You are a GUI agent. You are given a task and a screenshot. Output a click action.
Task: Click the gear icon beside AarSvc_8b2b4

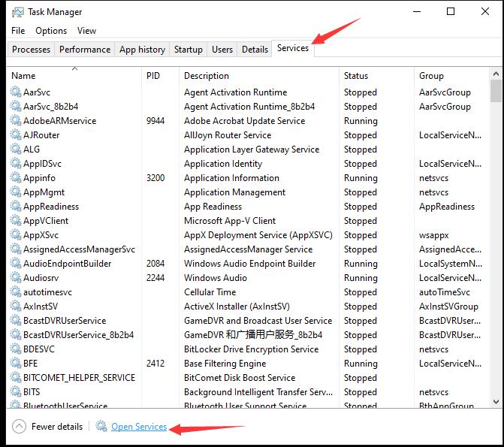(x=16, y=106)
